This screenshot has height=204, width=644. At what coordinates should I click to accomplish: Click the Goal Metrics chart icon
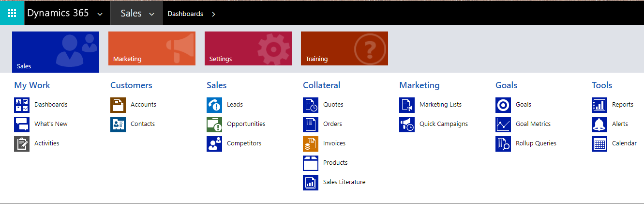pos(503,124)
